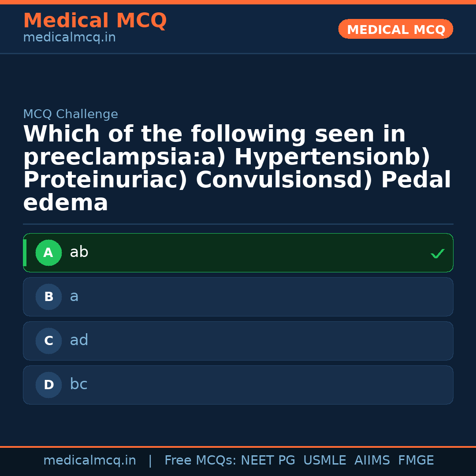Click the circular A badge on first option
Image resolution: width=476 pixels, height=476 pixels.
(48, 253)
